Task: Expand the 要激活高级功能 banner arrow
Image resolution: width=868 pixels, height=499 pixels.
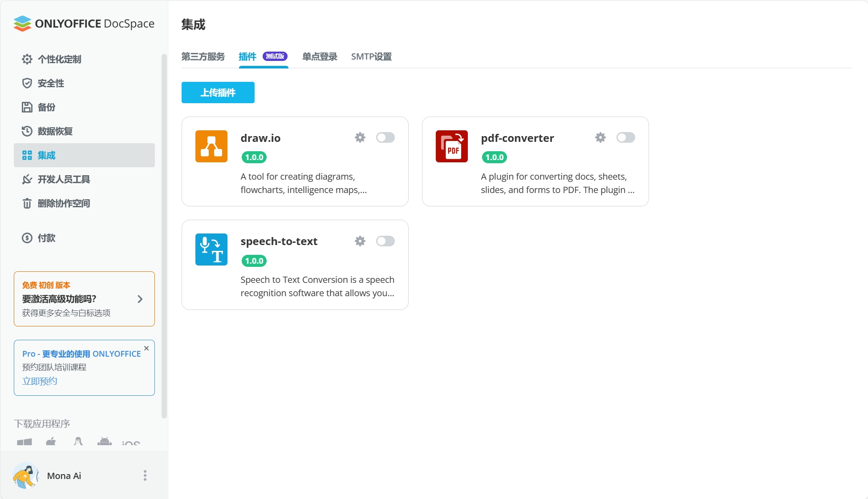Action: pyautogui.click(x=140, y=299)
